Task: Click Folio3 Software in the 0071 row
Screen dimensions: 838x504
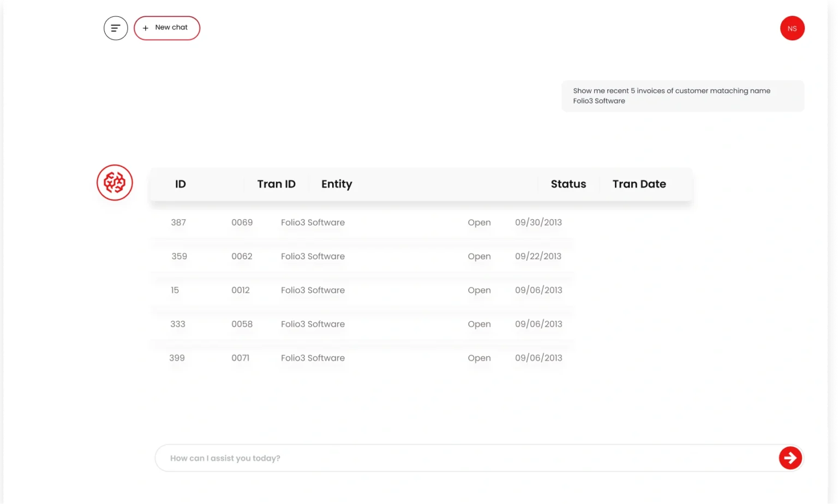Action: point(313,358)
